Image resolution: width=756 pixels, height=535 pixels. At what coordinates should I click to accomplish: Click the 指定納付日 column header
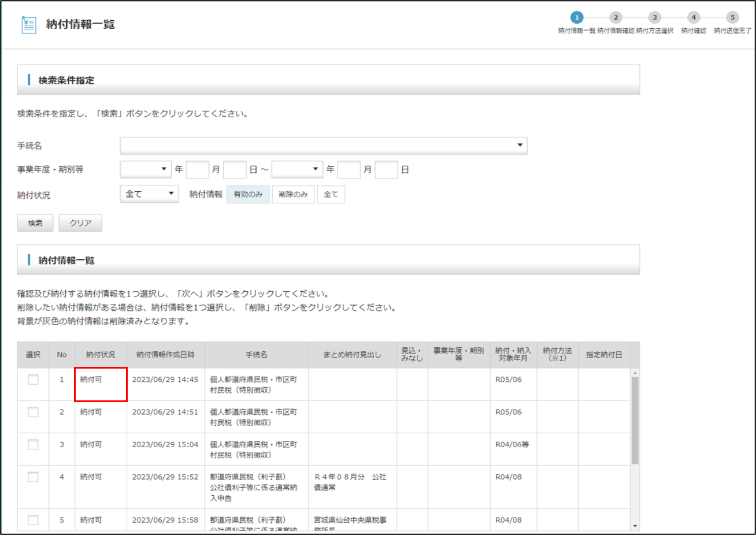[604, 355]
